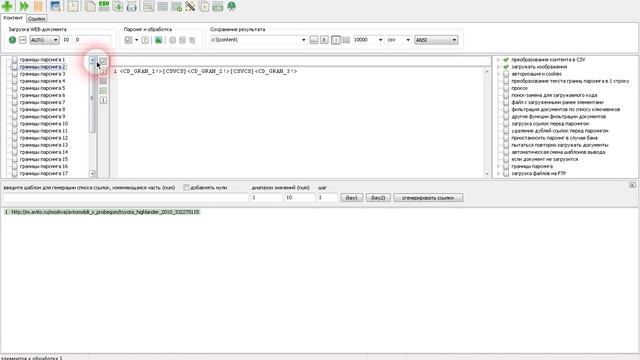Image resolution: width=640 pixels, height=360 pixels.
Task: Click the green plus add icon
Action: point(7,6)
